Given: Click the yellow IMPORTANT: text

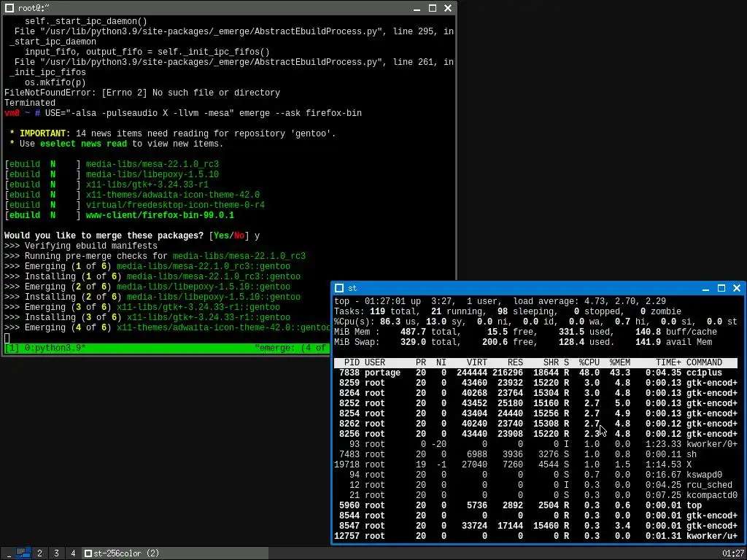Looking at the screenshot, I should pyautogui.click(x=44, y=134).
